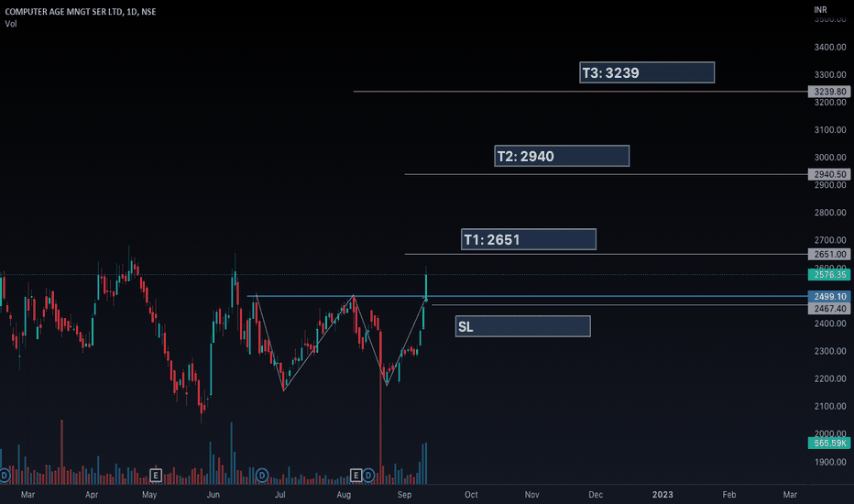Click the 2467.40 price tag on axis

click(x=829, y=309)
